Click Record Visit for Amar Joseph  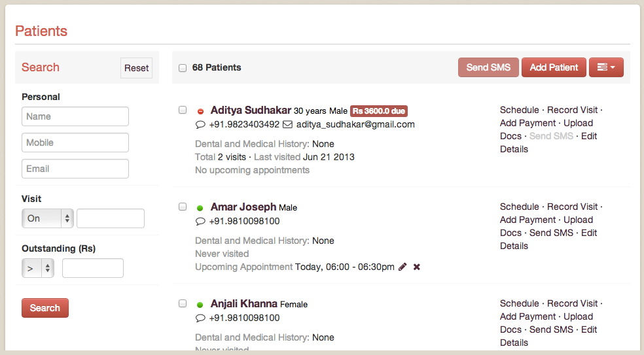click(572, 207)
